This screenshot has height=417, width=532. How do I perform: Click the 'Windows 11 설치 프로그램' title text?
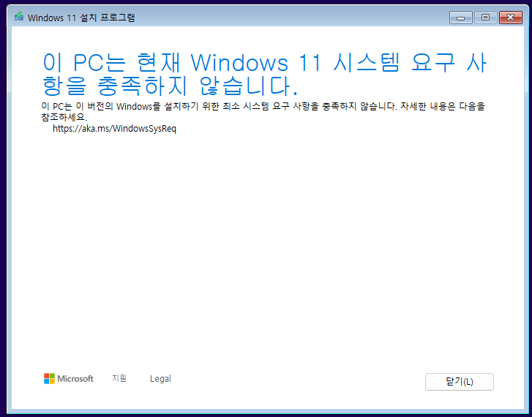pyautogui.click(x=81, y=18)
